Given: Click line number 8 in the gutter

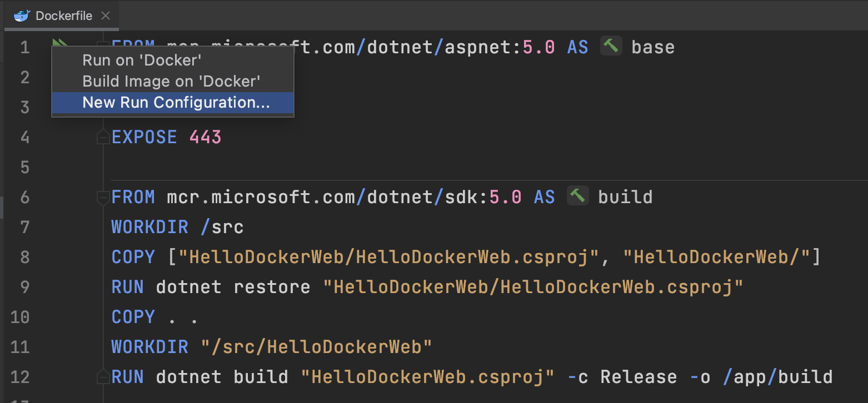Looking at the screenshot, I should pos(24,257).
